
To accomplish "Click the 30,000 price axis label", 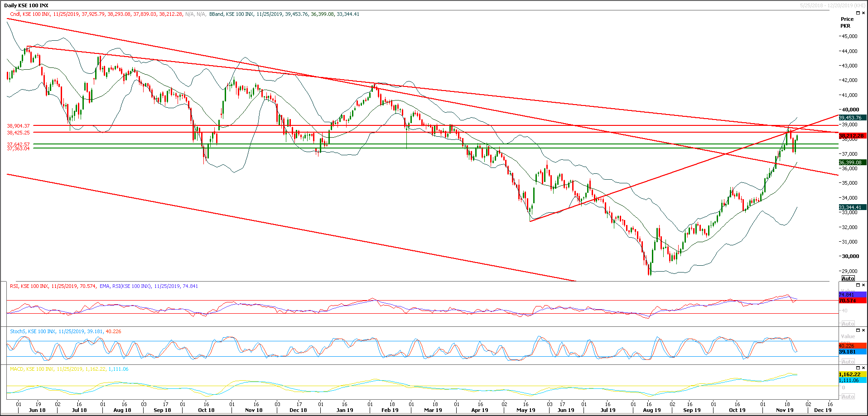I will pos(850,256).
